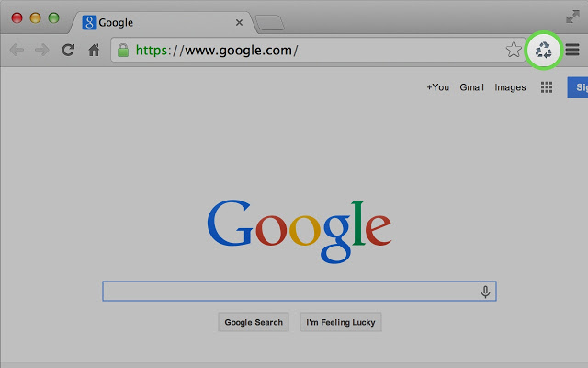
Task: Click the highlighted recycle extension icon
Action: (x=543, y=50)
